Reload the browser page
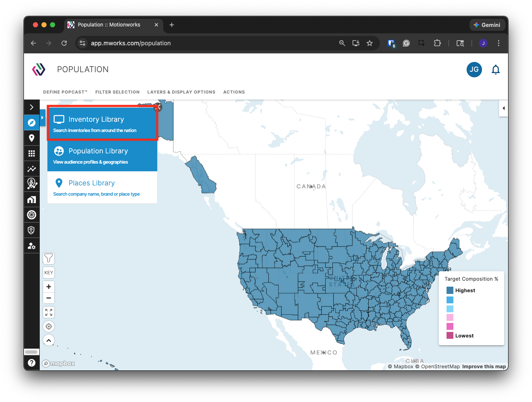Screen dimensions: 532x402 coord(64,43)
